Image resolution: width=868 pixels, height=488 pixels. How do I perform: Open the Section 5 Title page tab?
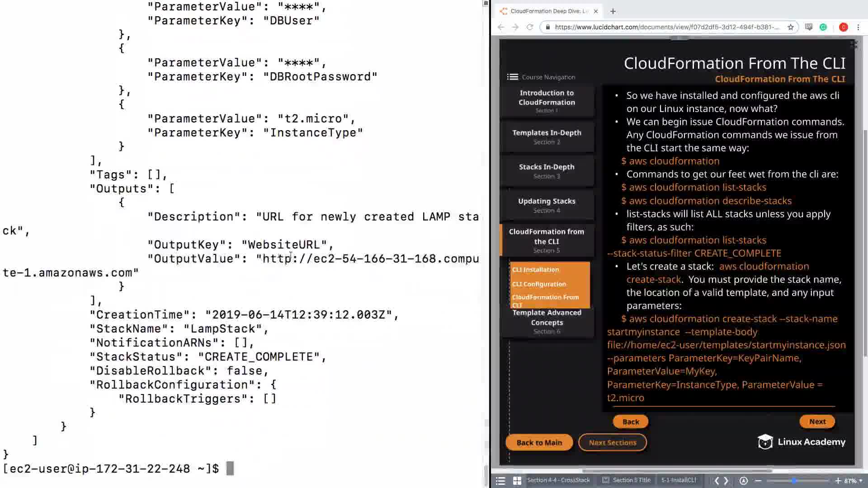(631, 480)
